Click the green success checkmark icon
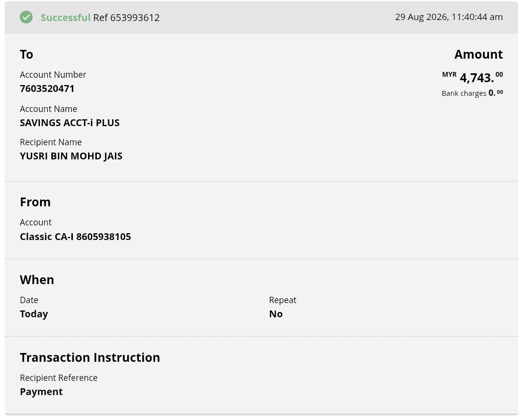The width and height of the screenshot is (528, 420). pos(26,17)
